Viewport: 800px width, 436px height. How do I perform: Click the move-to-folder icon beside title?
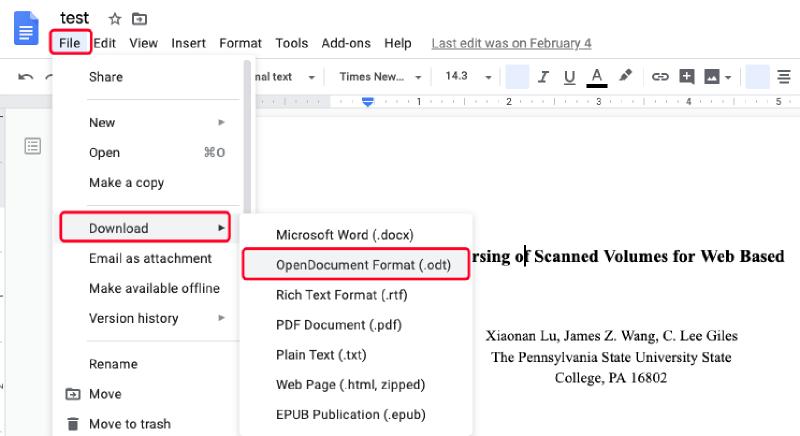tap(139, 18)
